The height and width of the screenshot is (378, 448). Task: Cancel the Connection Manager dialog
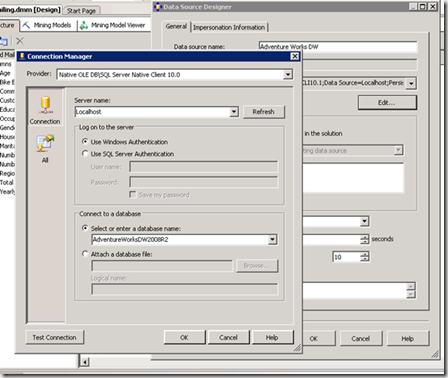pyautogui.click(x=228, y=337)
